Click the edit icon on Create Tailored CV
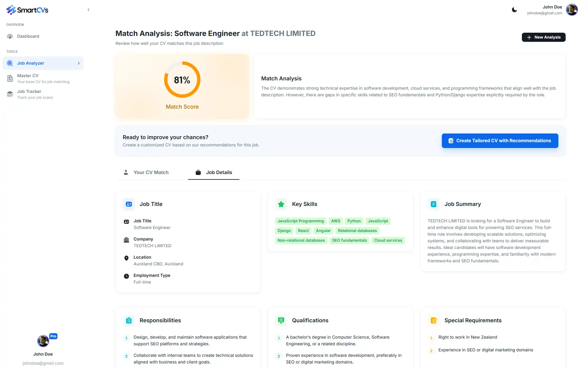This screenshot has width=588, height=368. [451, 141]
